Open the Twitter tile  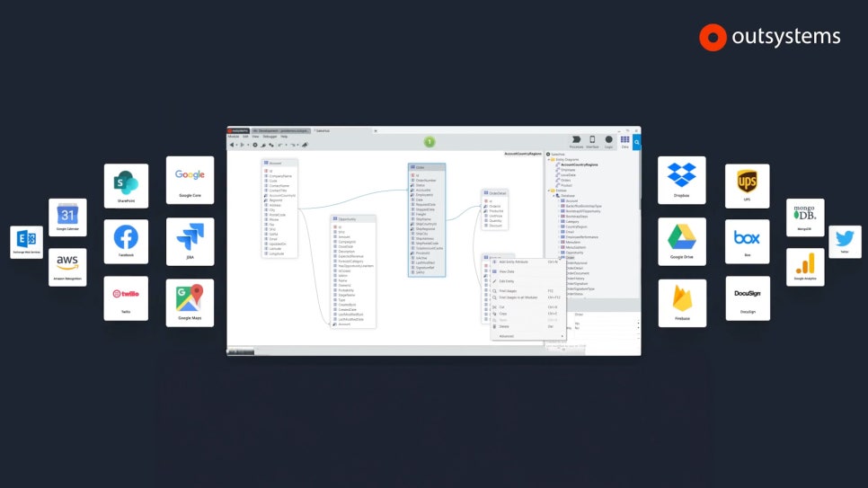coord(845,242)
